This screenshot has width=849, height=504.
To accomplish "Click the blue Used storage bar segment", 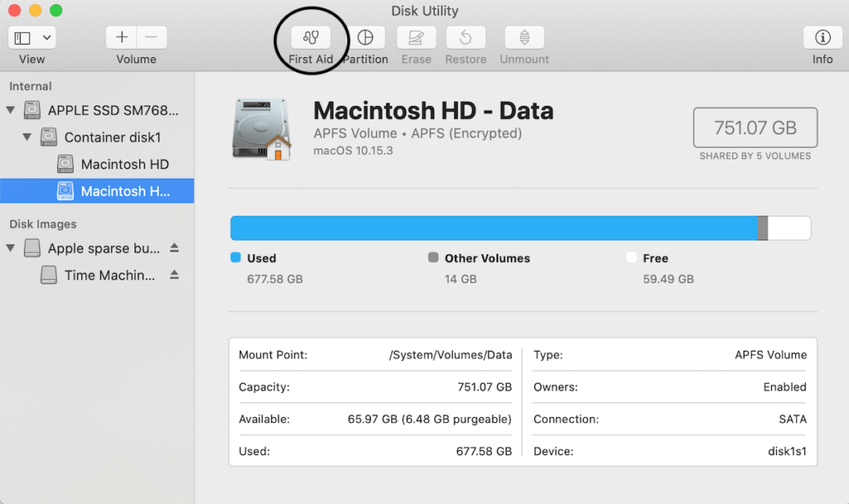I will [x=494, y=228].
